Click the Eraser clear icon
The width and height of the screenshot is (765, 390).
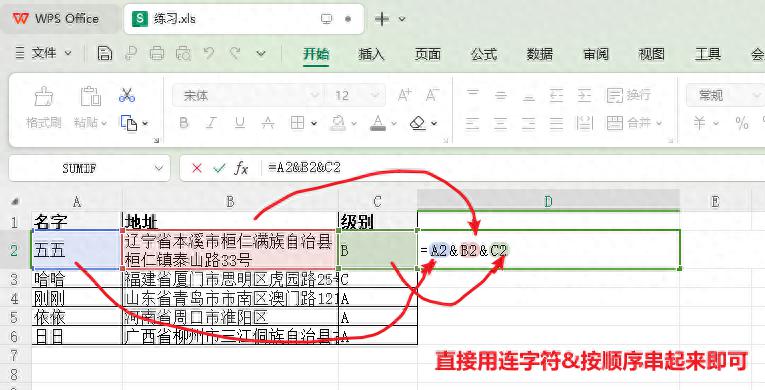pos(418,123)
